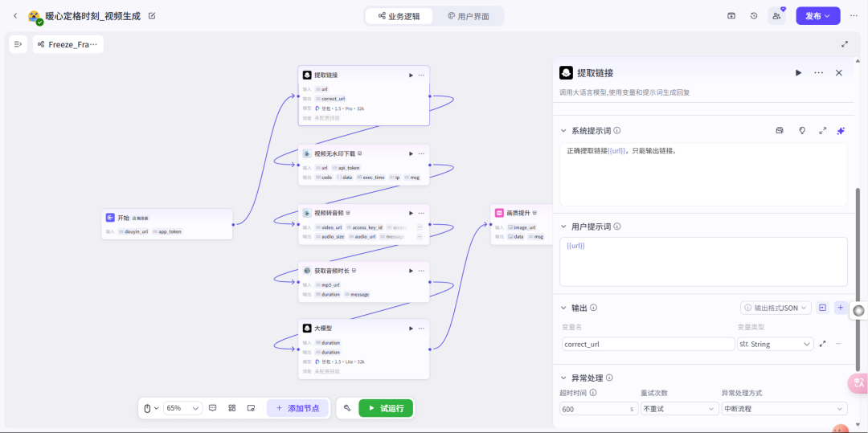This screenshot has width=868, height=433.
Task: Open the 中断流程 handling dropdown
Action: (x=784, y=409)
